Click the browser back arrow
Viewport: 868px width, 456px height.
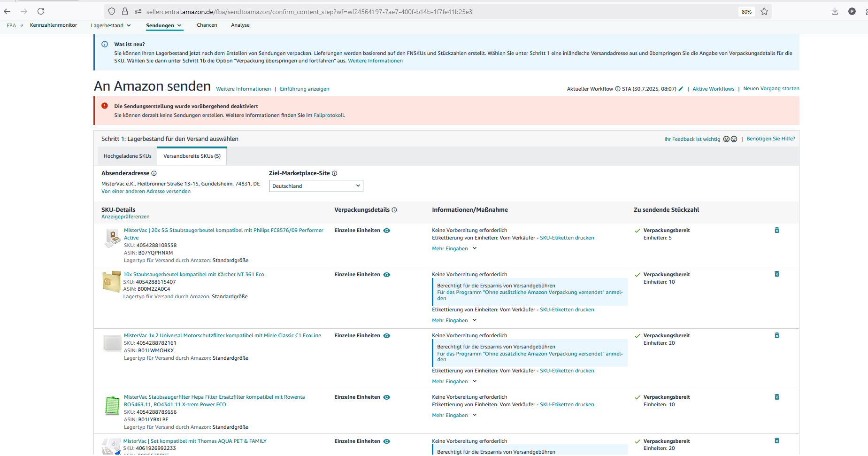(7, 11)
